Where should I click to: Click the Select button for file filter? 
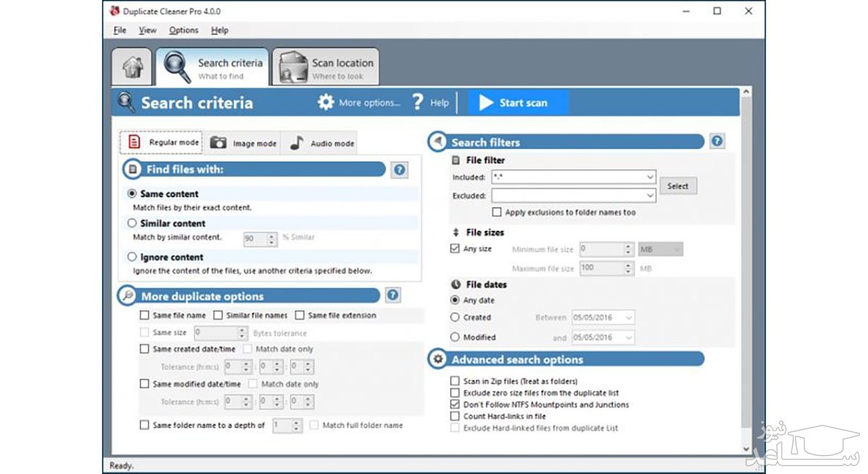[678, 186]
